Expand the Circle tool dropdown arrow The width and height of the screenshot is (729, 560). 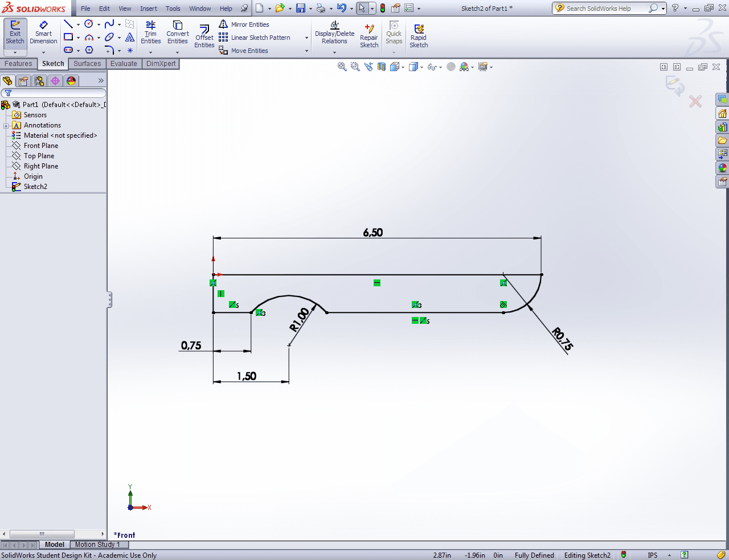pos(99,24)
